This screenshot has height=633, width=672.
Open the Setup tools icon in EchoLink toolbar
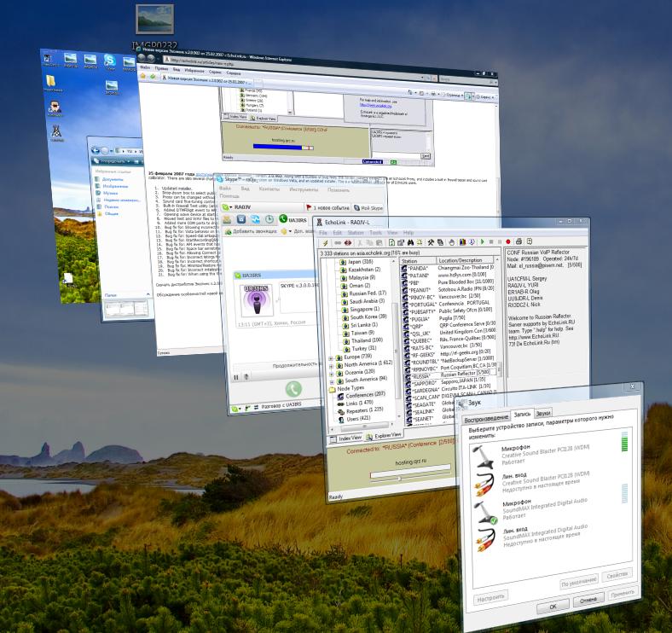(x=431, y=242)
